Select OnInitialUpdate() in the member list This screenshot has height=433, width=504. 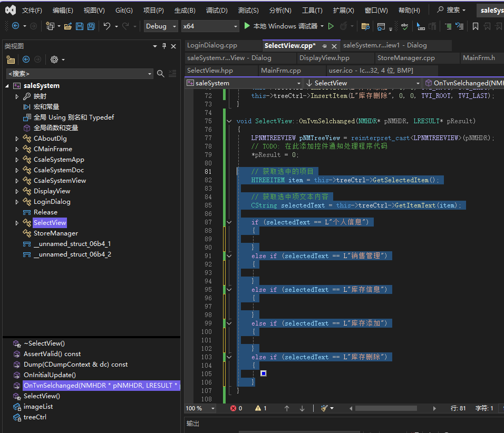[50, 375]
